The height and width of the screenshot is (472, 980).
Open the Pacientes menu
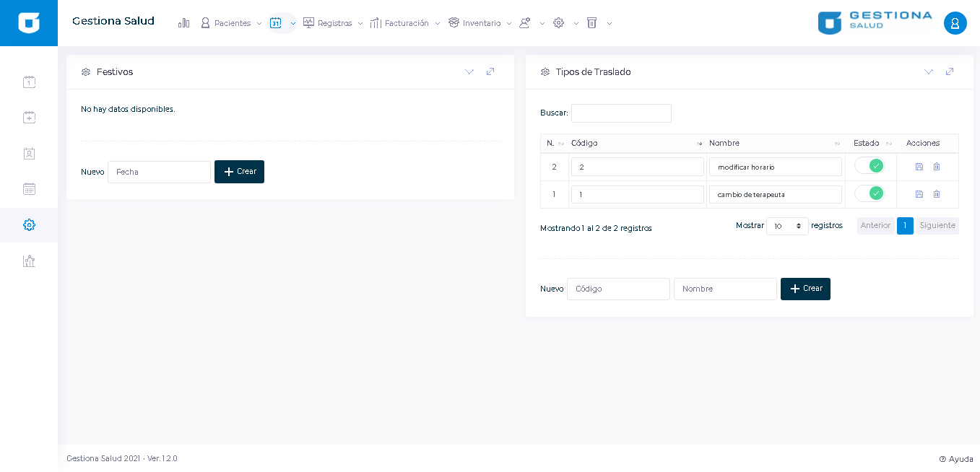pyautogui.click(x=232, y=23)
